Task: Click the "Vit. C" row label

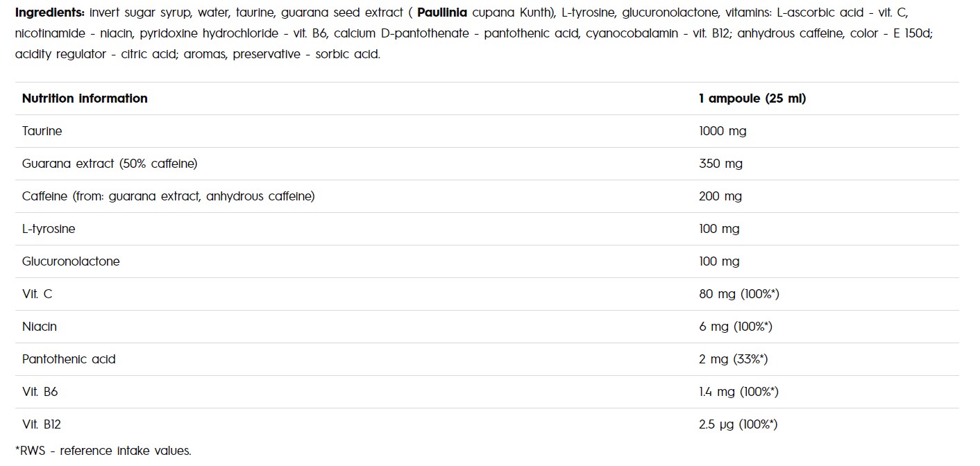Action: click(x=37, y=294)
